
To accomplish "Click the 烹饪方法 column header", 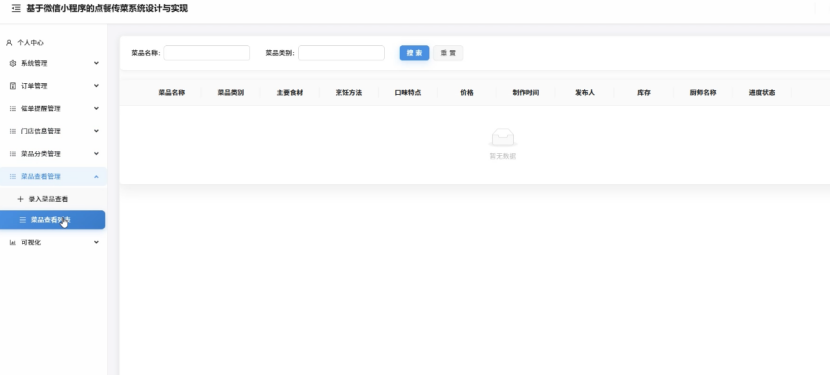I will [x=349, y=93].
